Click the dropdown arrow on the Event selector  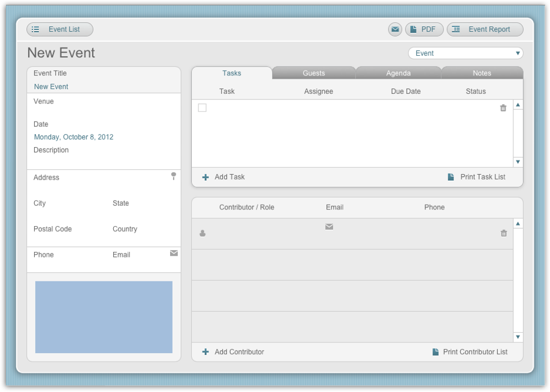516,53
